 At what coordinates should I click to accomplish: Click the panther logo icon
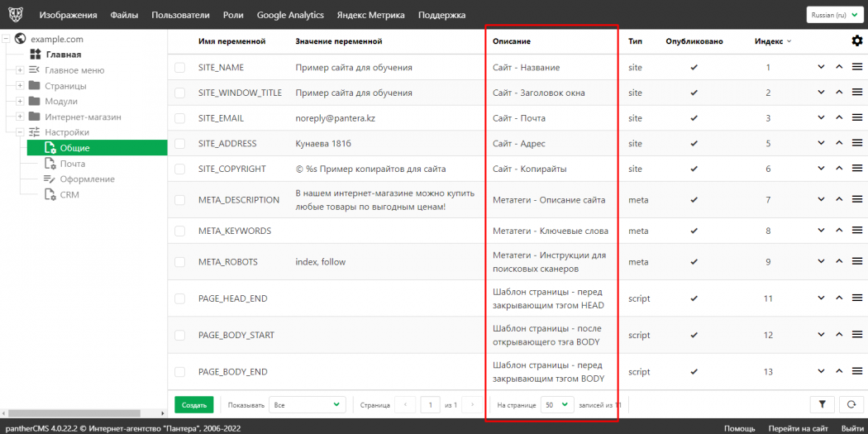(x=17, y=15)
